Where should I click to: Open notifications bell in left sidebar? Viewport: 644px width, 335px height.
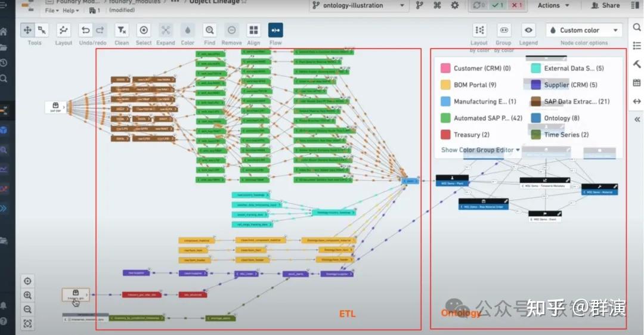(x=4, y=305)
